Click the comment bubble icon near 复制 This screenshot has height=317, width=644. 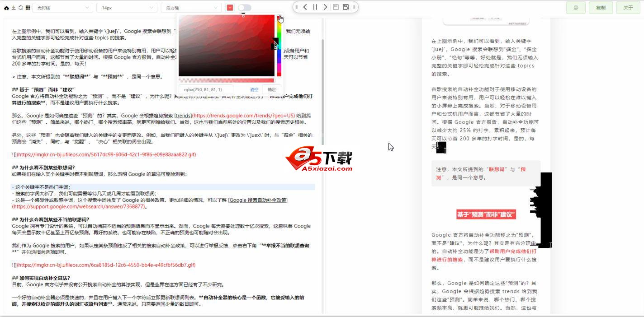click(575, 7)
